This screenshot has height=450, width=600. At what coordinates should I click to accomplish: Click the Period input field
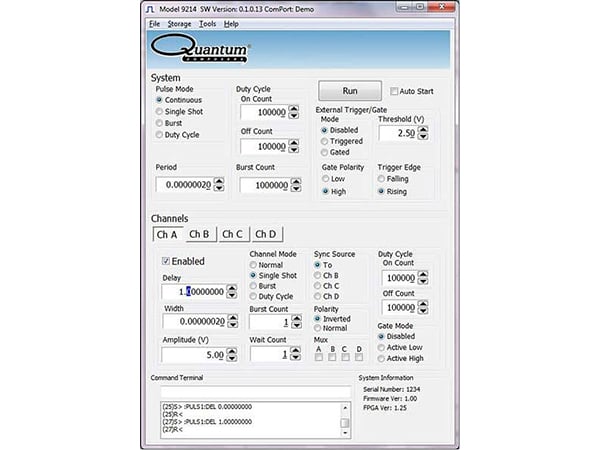[184, 184]
